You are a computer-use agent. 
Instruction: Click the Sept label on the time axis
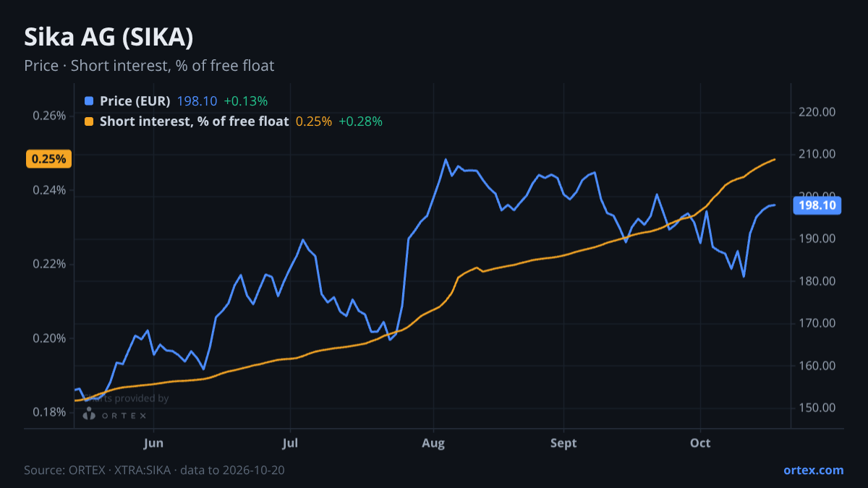coord(563,443)
